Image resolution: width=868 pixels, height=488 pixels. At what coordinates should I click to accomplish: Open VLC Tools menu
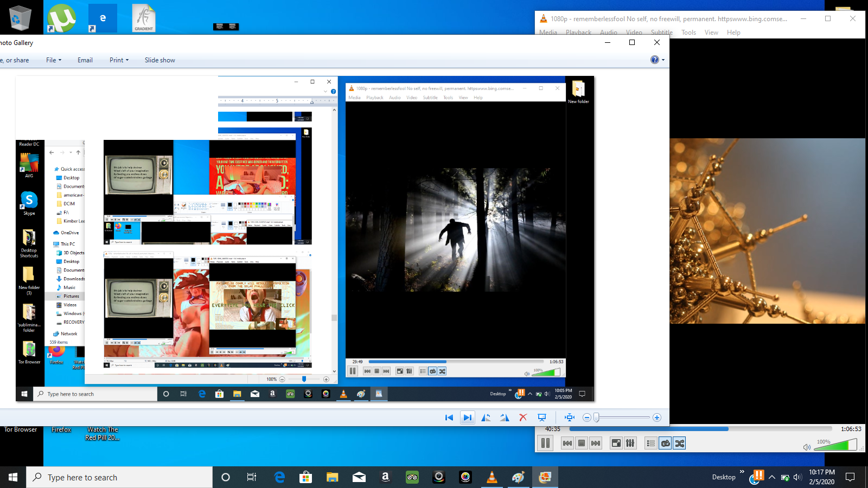pos(688,33)
